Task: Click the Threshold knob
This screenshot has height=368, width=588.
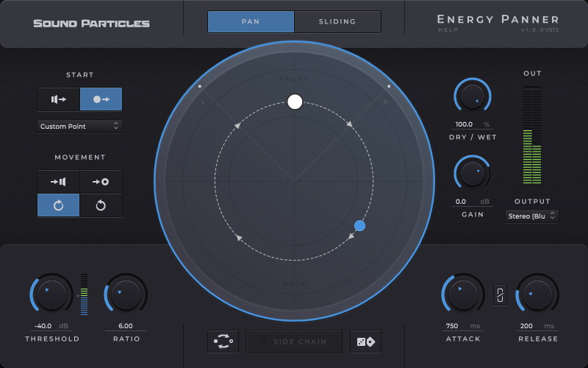Action: [x=51, y=294]
